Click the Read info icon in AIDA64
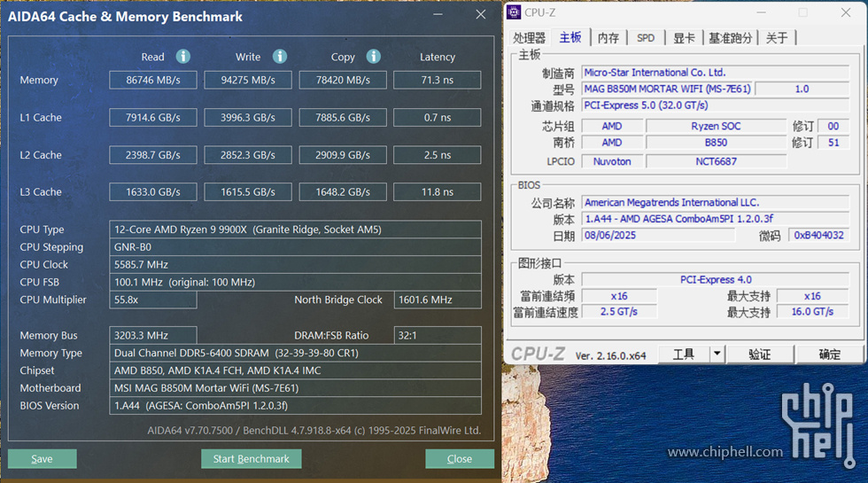868x483 pixels. [x=183, y=57]
